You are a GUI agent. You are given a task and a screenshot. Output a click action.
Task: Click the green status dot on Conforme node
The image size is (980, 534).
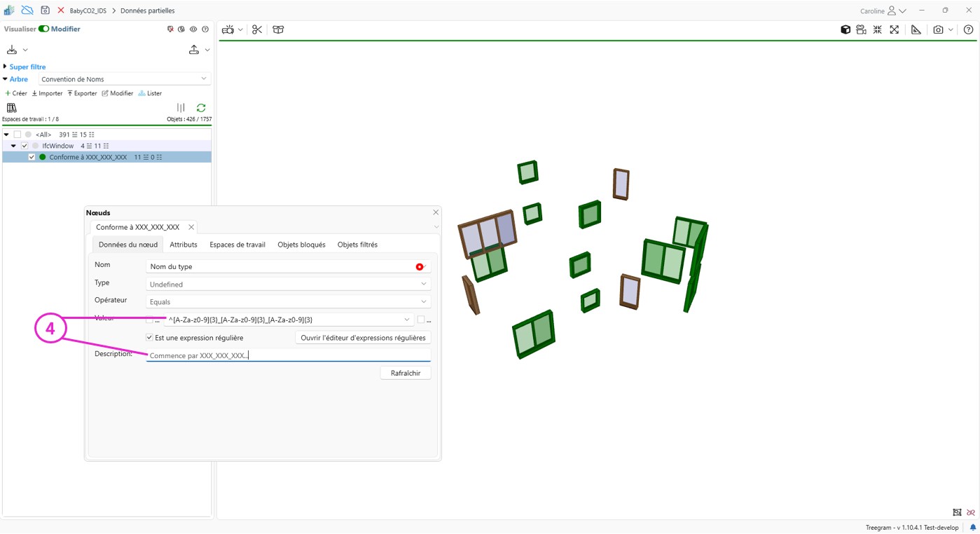tap(43, 157)
